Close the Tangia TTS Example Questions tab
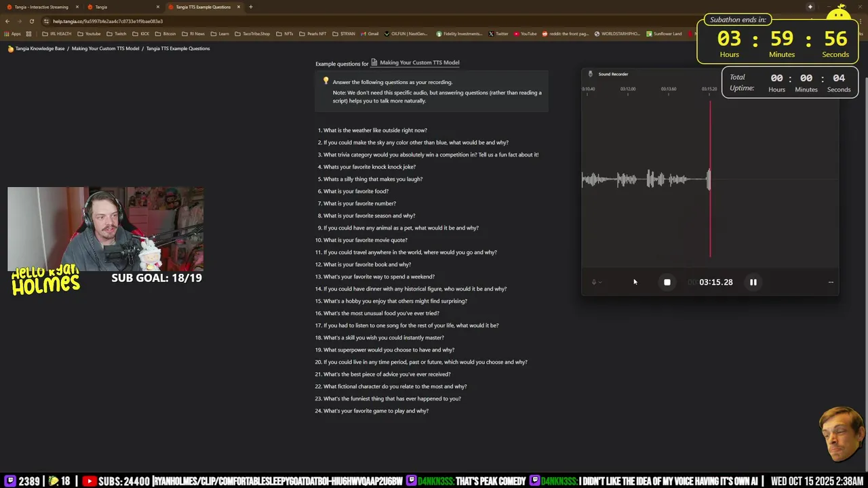The height and width of the screenshot is (488, 868). click(x=238, y=7)
